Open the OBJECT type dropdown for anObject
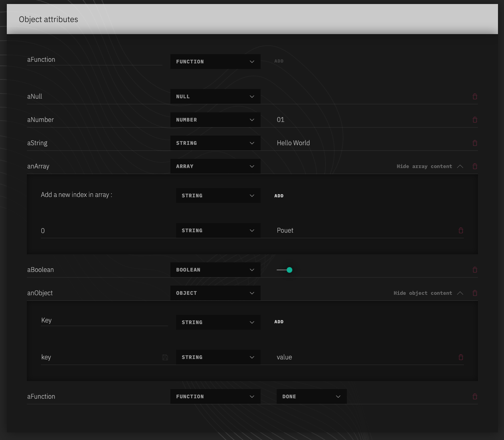504x440 pixels. pos(215,293)
